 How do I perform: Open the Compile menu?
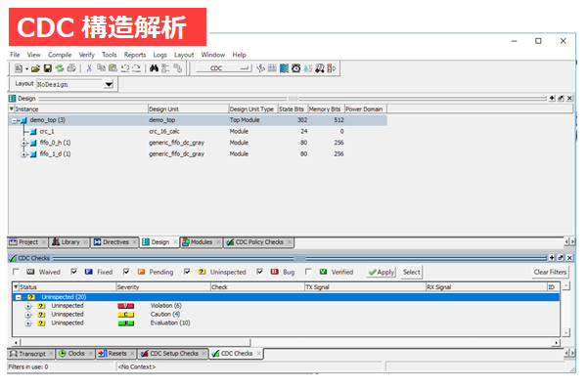[x=60, y=55]
